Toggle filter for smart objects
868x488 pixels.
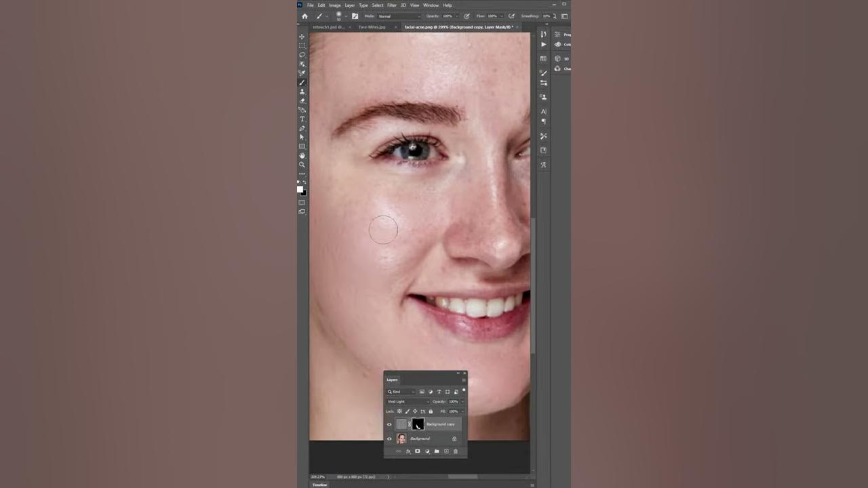(x=456, y=392)
